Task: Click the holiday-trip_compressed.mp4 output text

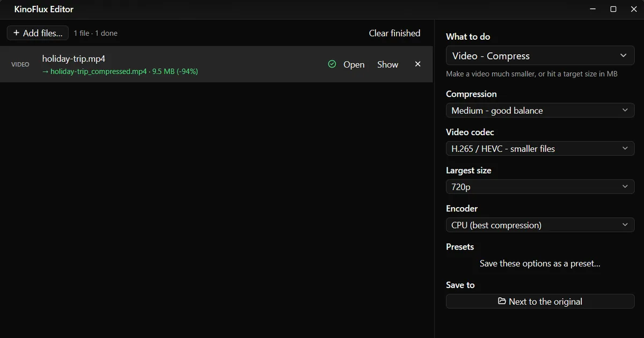Action: click(98, 71)
